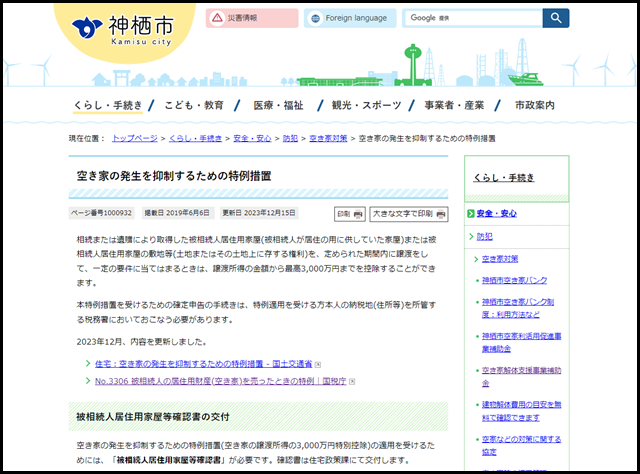
Task: Click sidebar heading くらし・手続き link
Action: (504, 178)
